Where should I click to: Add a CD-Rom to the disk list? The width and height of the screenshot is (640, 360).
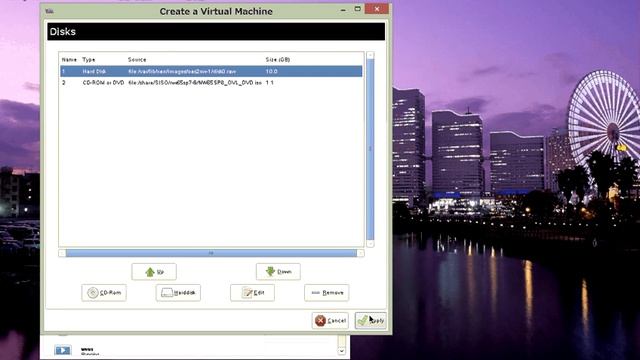pyautogui.click(x=104, y=293)
